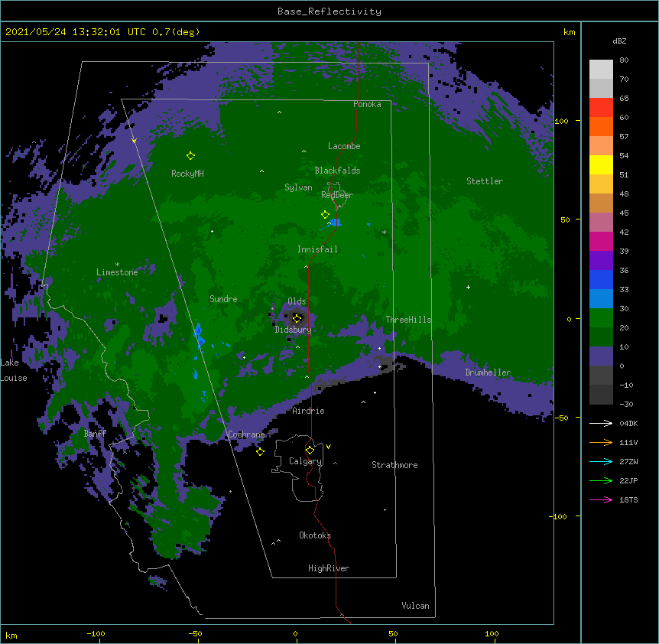Click the Stettler town label
The image size is (659, 644).
pos(485,181)
